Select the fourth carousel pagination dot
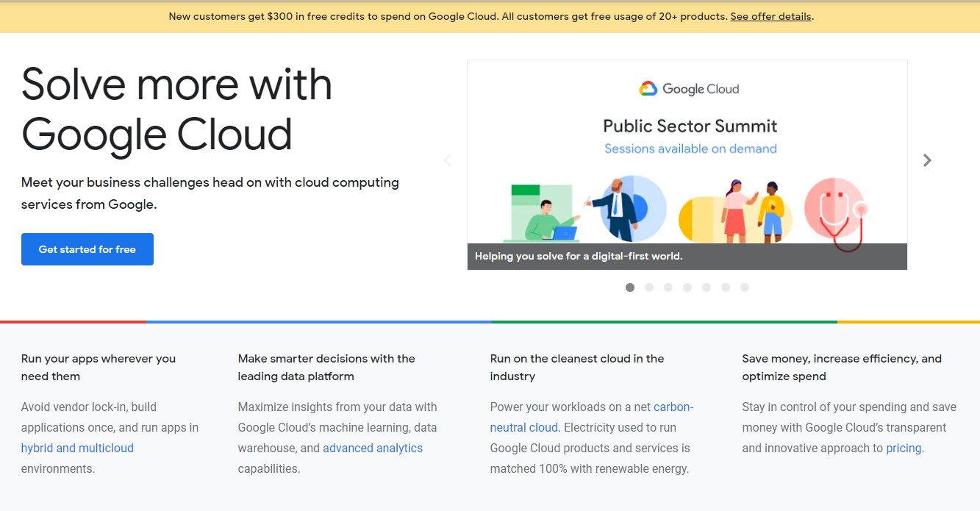 pyautogui.click(x=687, y=287)
